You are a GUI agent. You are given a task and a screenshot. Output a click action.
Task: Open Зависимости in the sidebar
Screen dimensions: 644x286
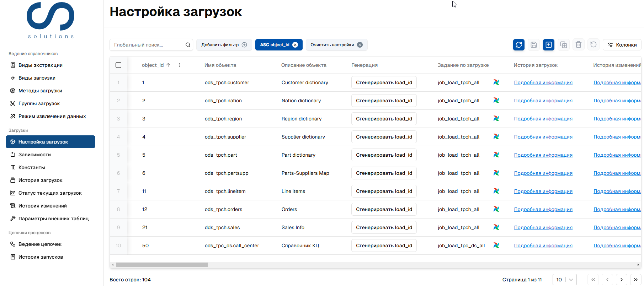tap(34, 155)
